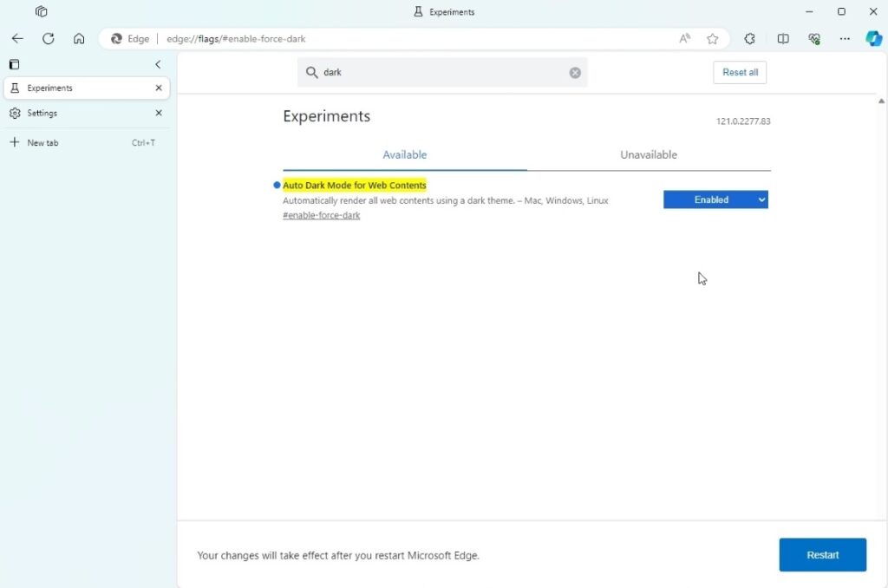Screen dimensions: 888x588
Task: Open the Read aloud icon in address bar
Action: tap(685, 38)
